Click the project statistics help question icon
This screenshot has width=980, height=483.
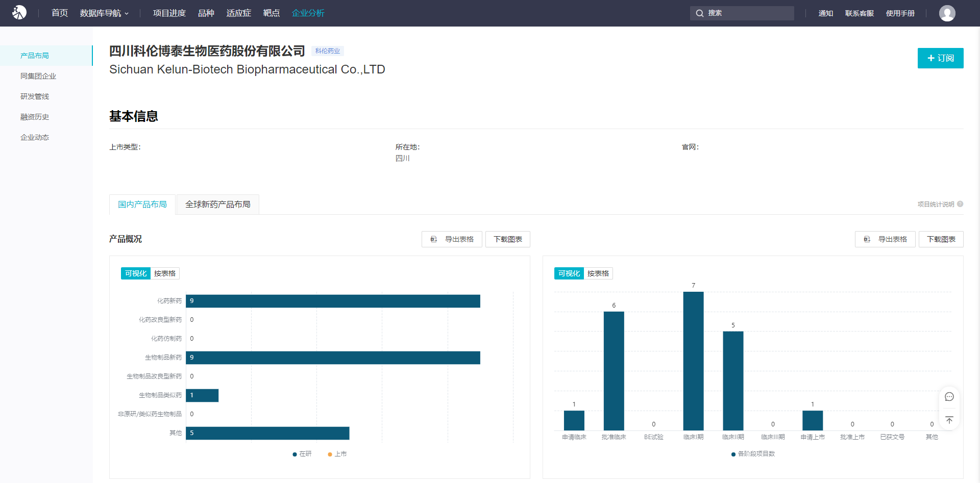pyautogui.click(x=960, y=204)
